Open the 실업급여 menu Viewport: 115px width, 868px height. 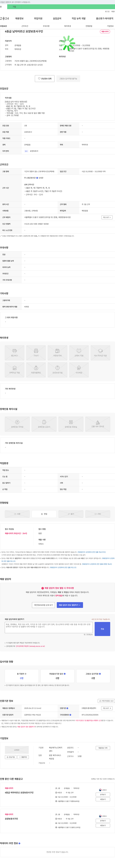(x=57, y=18)
